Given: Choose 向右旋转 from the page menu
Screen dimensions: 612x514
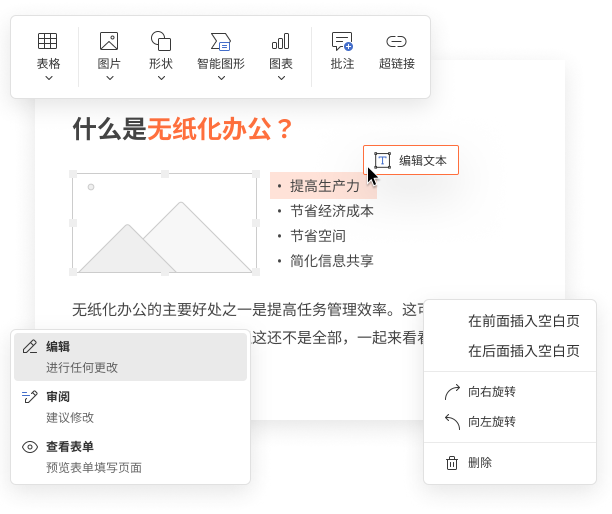Looking at the screenshot, I should 510,391.
